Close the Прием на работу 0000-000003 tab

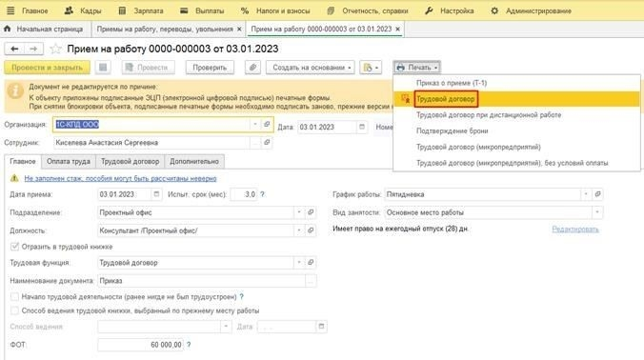pyautogui.click(x=397, y=30)
